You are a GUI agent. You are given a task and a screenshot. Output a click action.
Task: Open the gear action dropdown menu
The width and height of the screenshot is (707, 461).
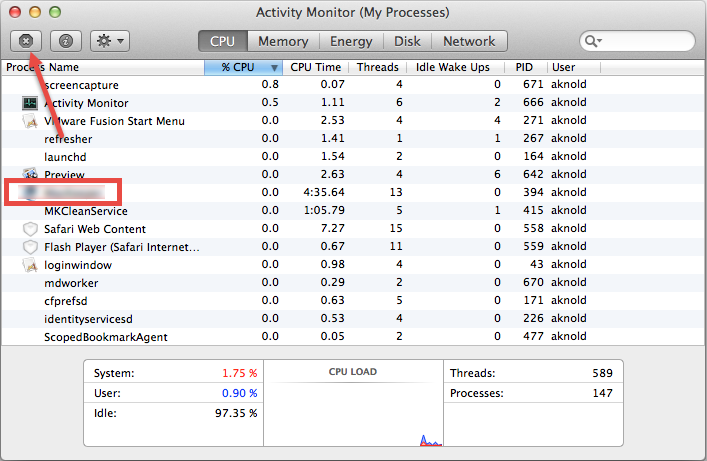[109, 41]
